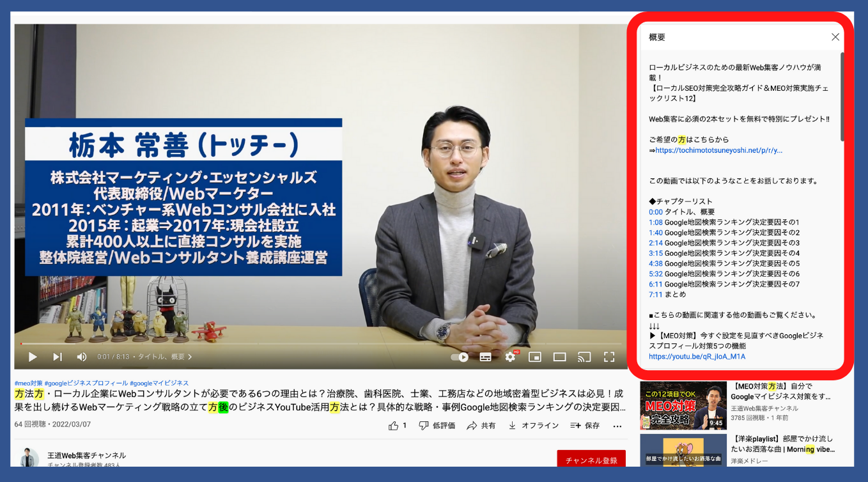The image size is (868, 482).
Task: Skip to next video
Action: pyautogui.click(x=58, y=357)
